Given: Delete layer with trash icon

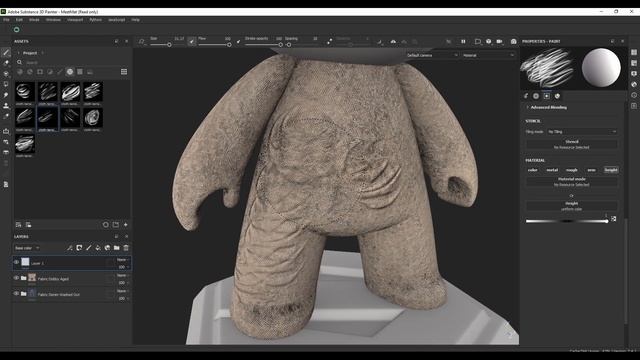Looking at the screenshot, I should tap(126, 248).
